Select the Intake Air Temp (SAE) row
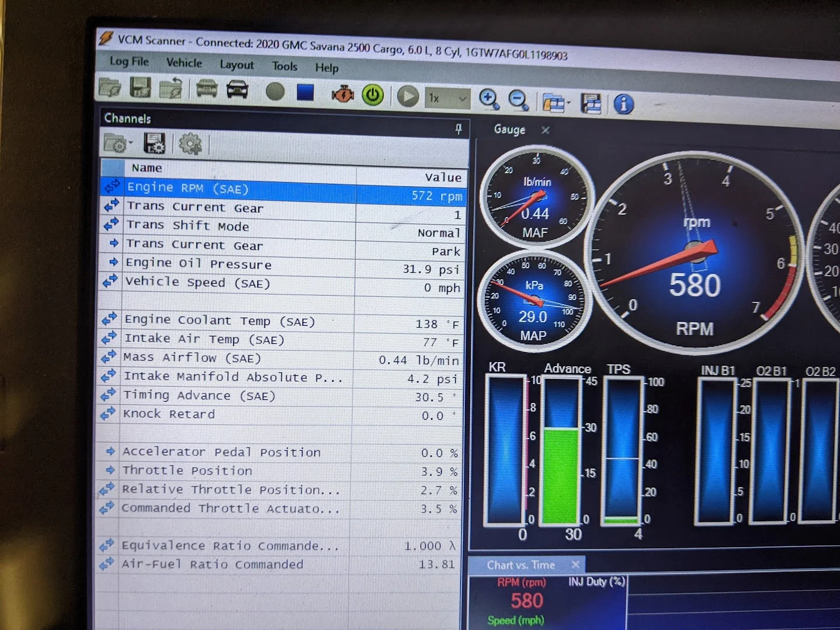The height and width of the screenshot is (630, 840). 280,340
